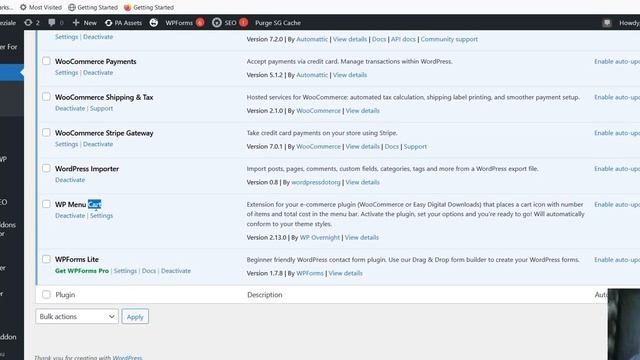Open the notification icon beside Howdy

click(x=607, y=23)
